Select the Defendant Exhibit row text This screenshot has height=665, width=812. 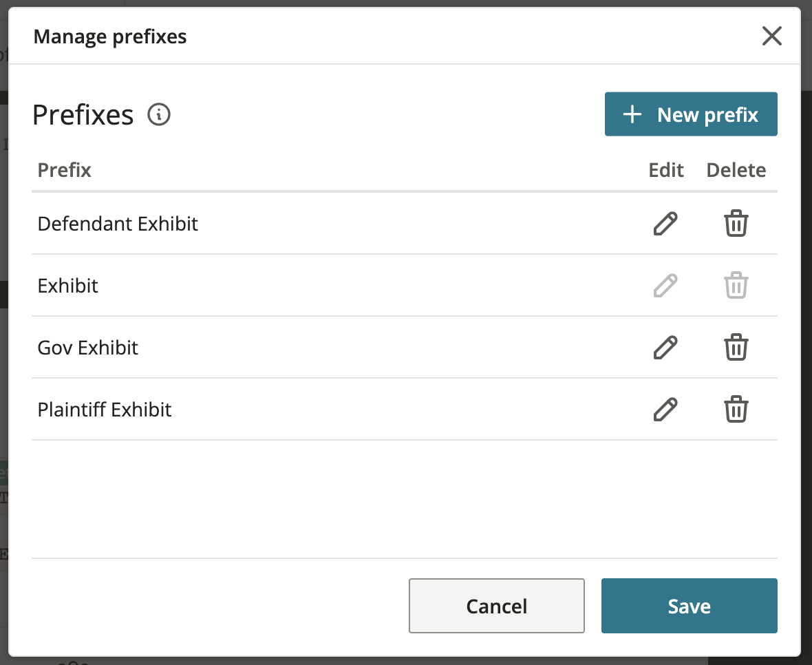pos(118,224)
